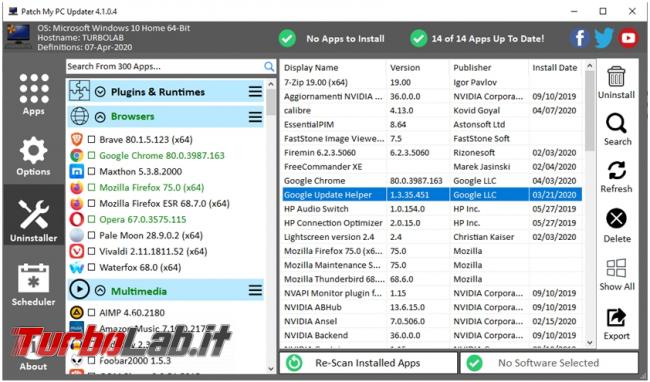Tick the Pale Moon 28.9.0.2 checkbox
This screenshot has width=650, height=382.
[x=92, y=235]
